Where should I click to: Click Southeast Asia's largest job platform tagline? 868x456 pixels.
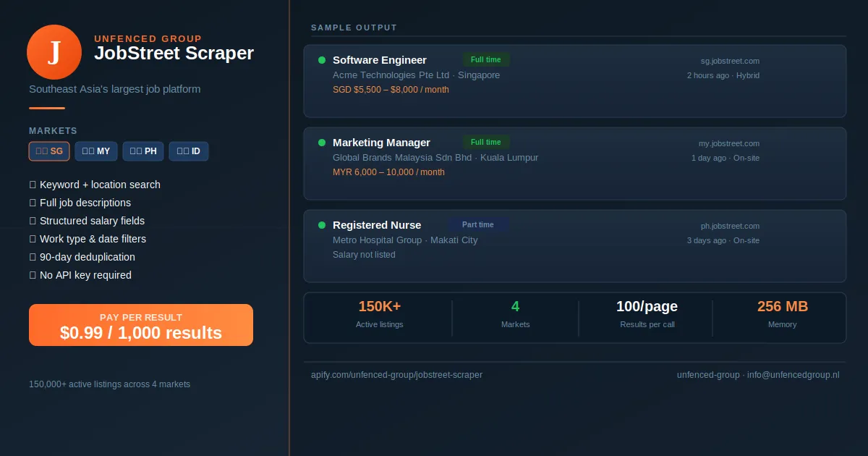115,89
